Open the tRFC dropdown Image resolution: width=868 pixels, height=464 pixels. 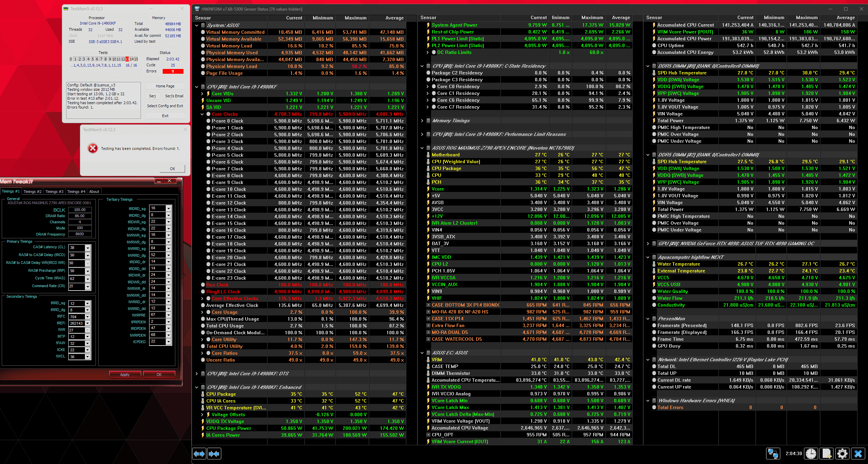click(x=88, y=317)
